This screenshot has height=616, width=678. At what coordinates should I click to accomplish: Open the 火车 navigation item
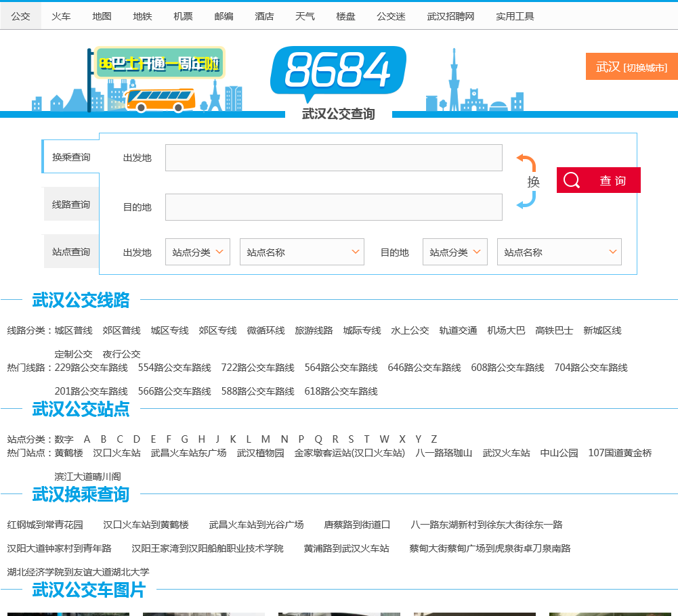coord(61,16)
